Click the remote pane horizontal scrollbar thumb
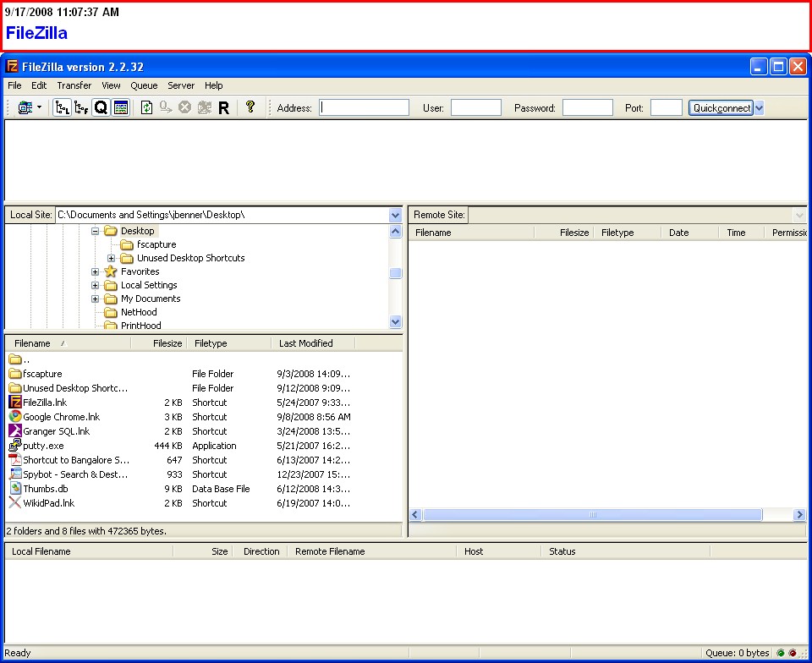 (x=592, y=514)
